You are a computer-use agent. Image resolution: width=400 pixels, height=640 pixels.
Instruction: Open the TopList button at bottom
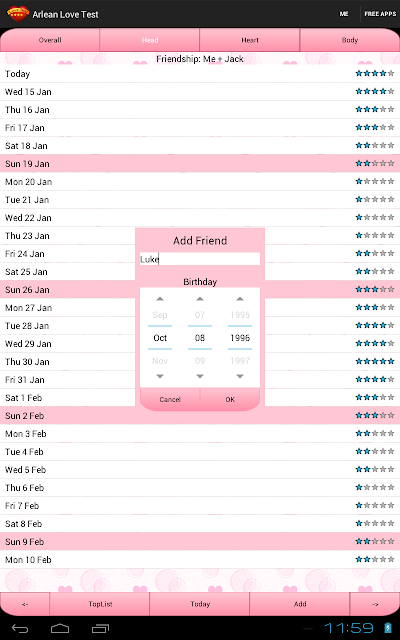point(100,604)
